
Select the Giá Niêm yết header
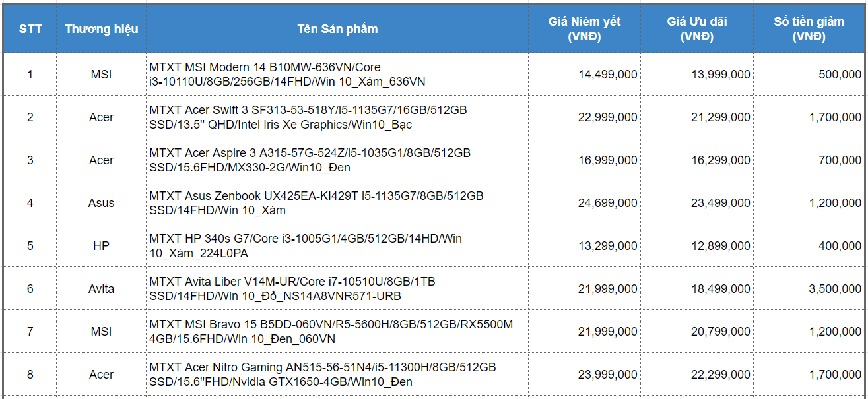(x=584, y=29)
